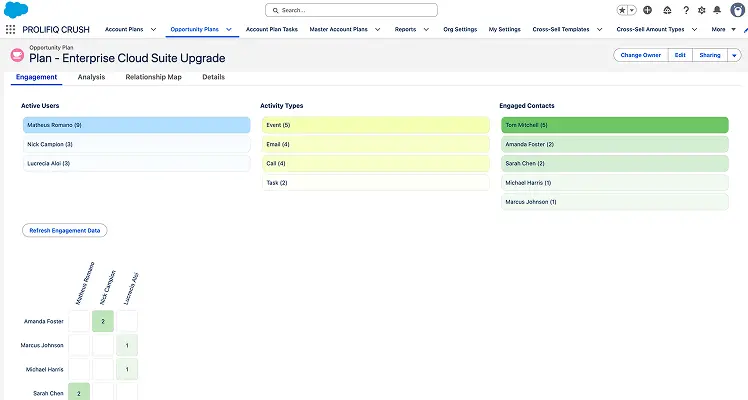748x400 pixels.
Task: Open the Setup gear icon
Action: click(701, 10)
